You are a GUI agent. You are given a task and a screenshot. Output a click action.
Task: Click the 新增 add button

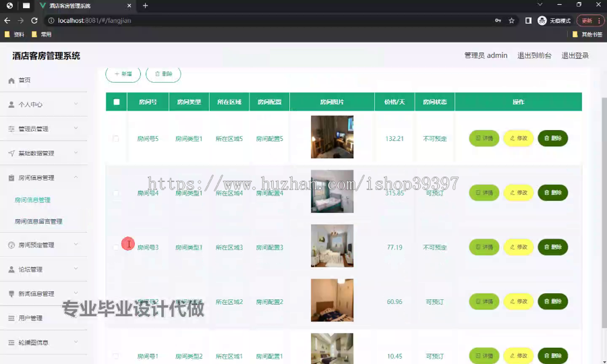123,74
